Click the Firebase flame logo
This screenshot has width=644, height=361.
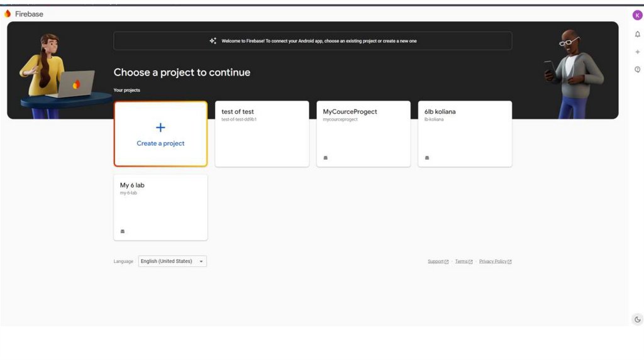coord(8,14)
